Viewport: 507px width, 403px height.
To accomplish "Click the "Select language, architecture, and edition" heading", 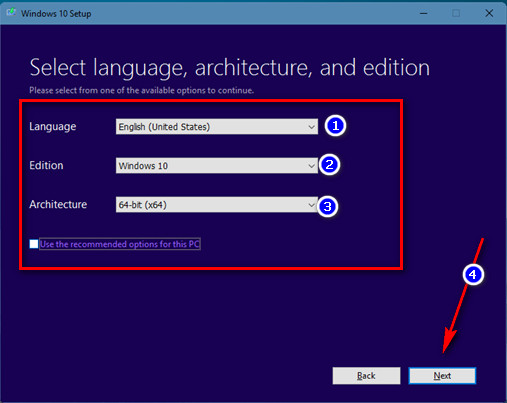I will pos(230,68).
